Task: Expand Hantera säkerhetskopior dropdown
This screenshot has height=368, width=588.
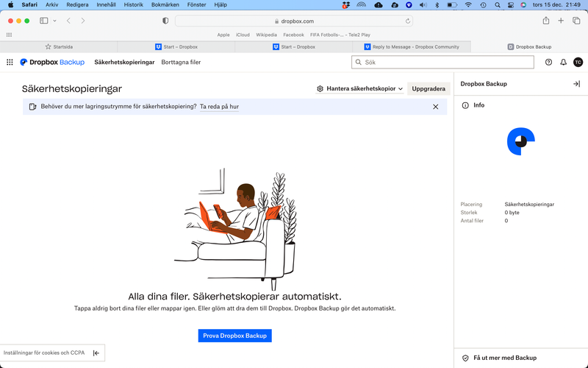Action: point(359,88)
